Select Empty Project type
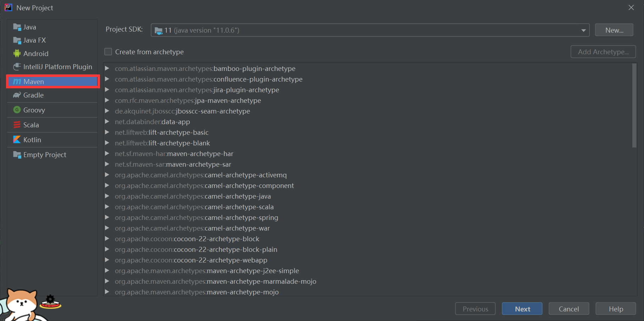644x321 pixels. 52,155
